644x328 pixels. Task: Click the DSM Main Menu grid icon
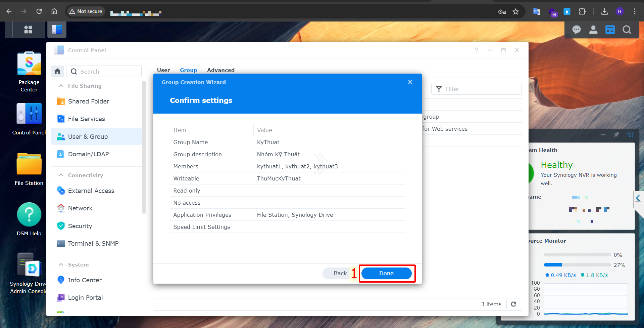pyautogui.click(x=28, y=30)
